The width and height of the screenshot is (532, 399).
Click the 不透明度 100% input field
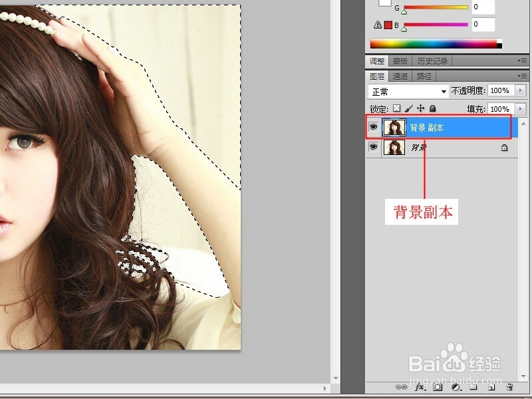(501, 90)
